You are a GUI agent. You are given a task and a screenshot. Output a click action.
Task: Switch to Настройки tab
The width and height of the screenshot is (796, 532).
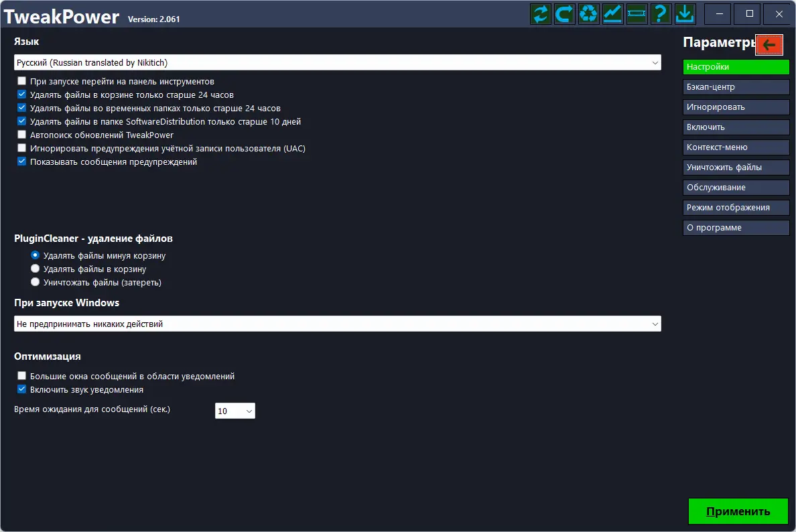(736, 67)
